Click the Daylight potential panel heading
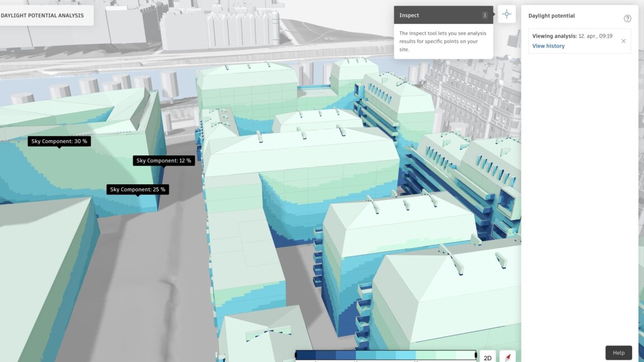Viewport: 644px width, 362px height. tap(551, 16)
